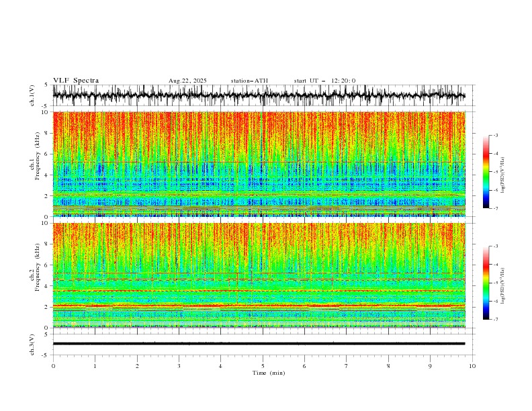
Task: Click the ch.1 PSD color scale bar
Action: (x=486, y=172)
